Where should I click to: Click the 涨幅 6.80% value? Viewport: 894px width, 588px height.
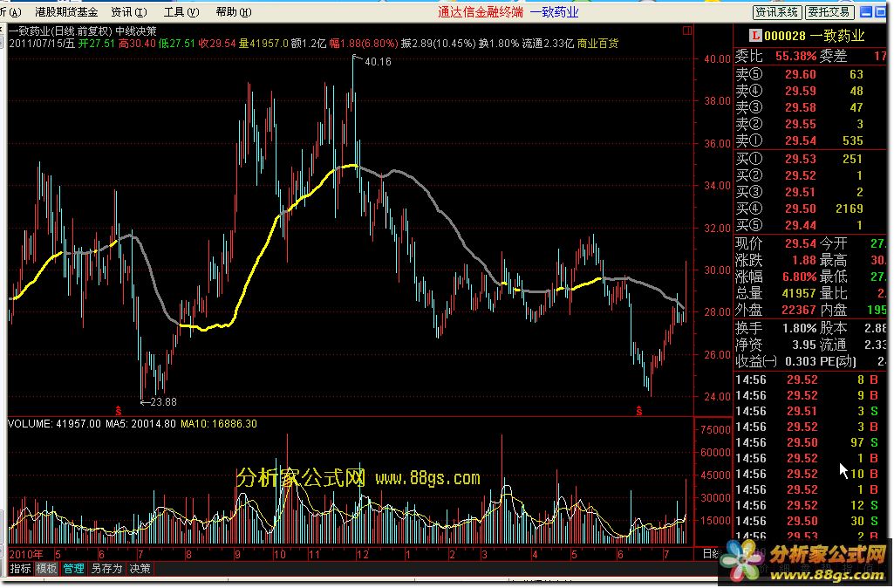[x=799, y=277]
